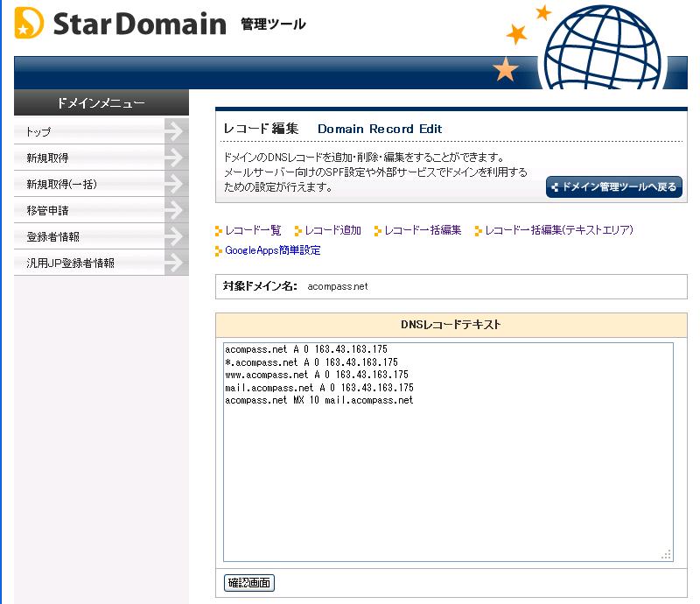The width and height of the screenshot is (700, 604).
Task: Open 新規取得 menu item
Action: click(x=48, y=158)
